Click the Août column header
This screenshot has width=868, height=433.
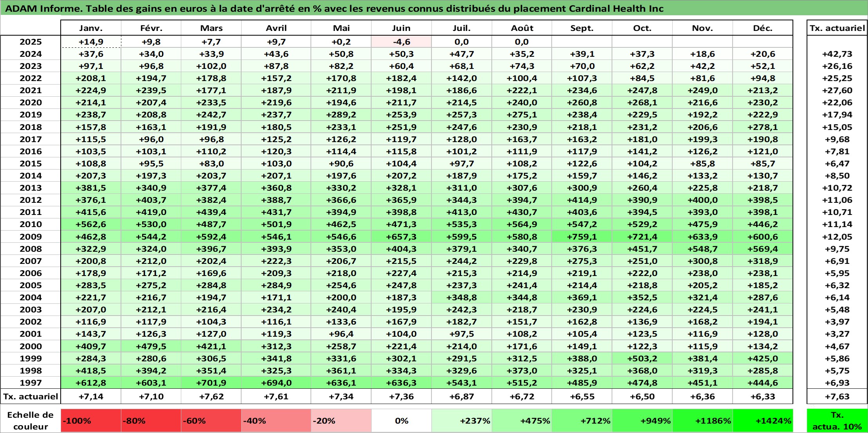(522, 28)
